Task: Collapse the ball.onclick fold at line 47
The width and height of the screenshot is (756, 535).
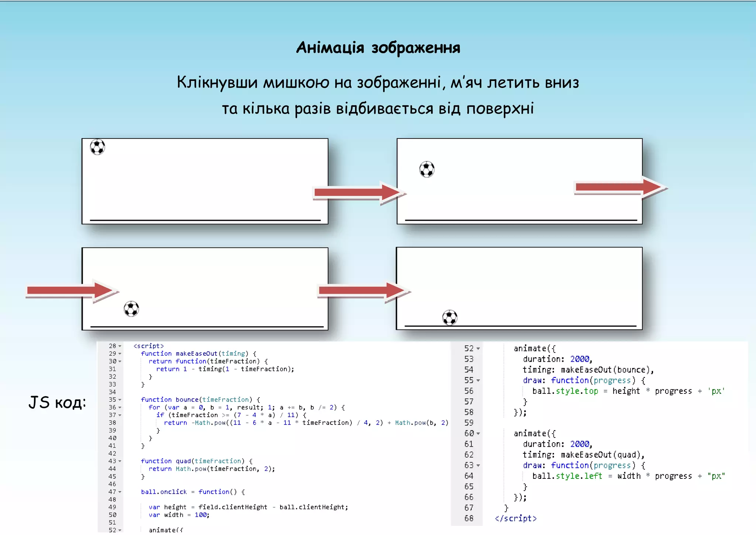Action: click(120, 492)
